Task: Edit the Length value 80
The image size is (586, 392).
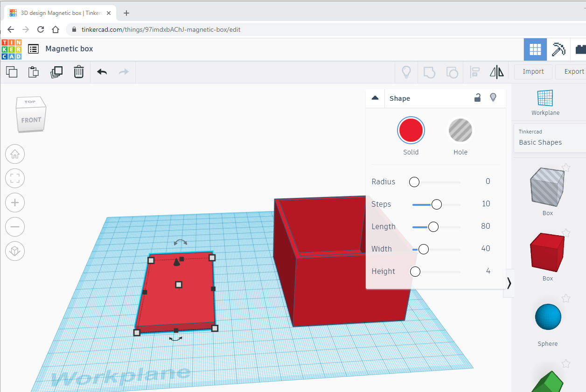Action: 485,226
